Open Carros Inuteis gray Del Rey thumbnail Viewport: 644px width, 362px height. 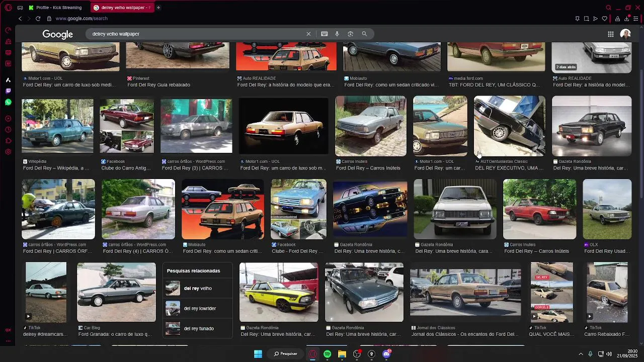tap(371, 126)
